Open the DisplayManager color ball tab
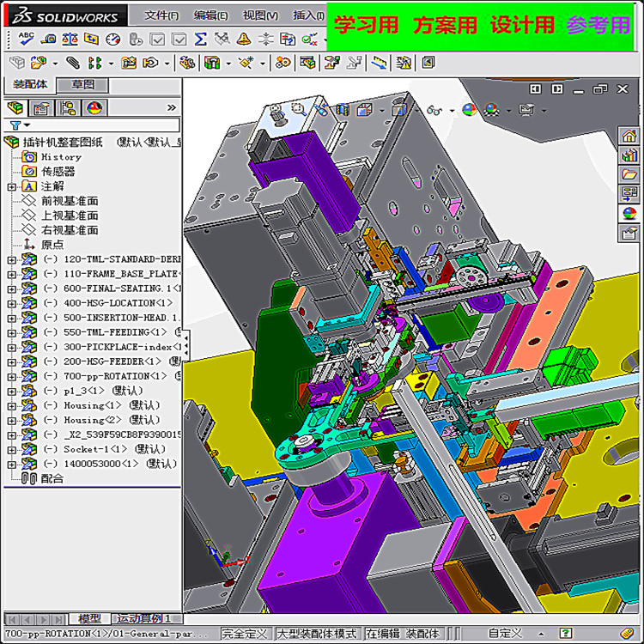 pyautogui.click(x=94, y=108)
